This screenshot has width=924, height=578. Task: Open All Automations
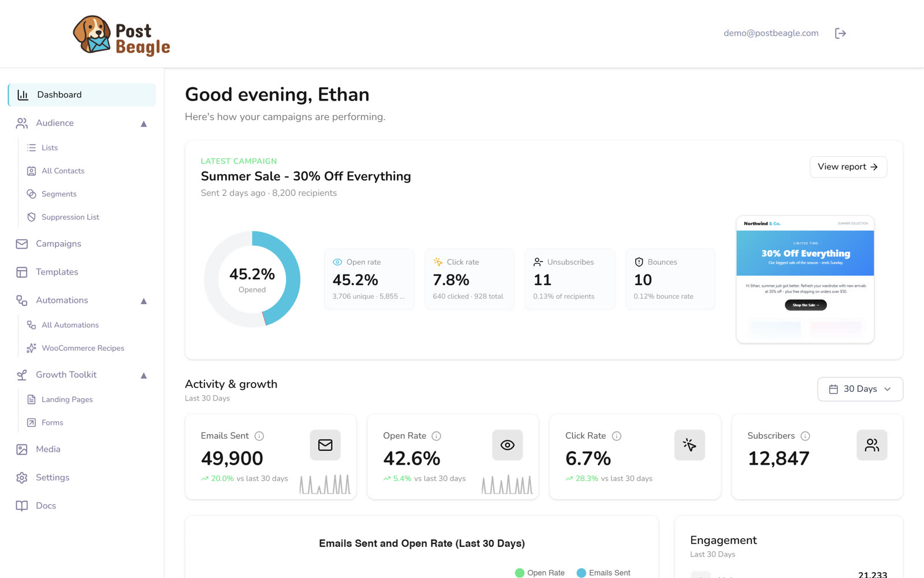70,325
